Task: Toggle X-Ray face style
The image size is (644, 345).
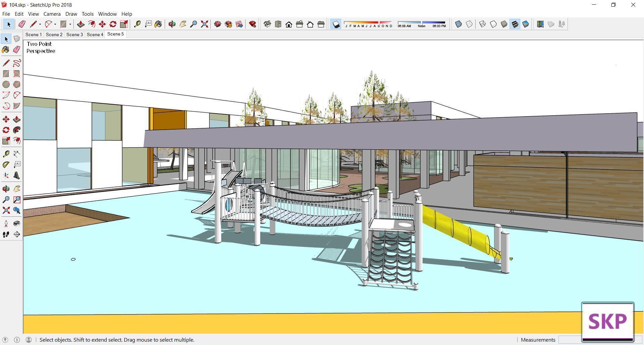Action: click(x=459, y=24)
